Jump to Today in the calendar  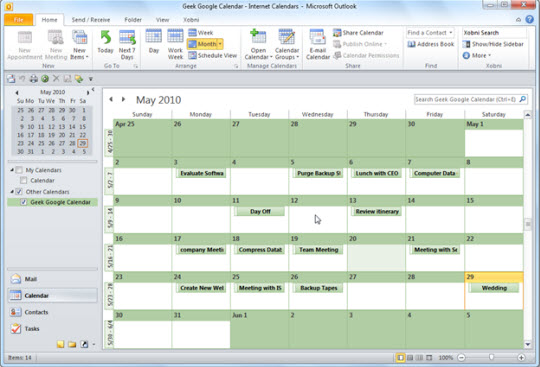click(105, 42)
